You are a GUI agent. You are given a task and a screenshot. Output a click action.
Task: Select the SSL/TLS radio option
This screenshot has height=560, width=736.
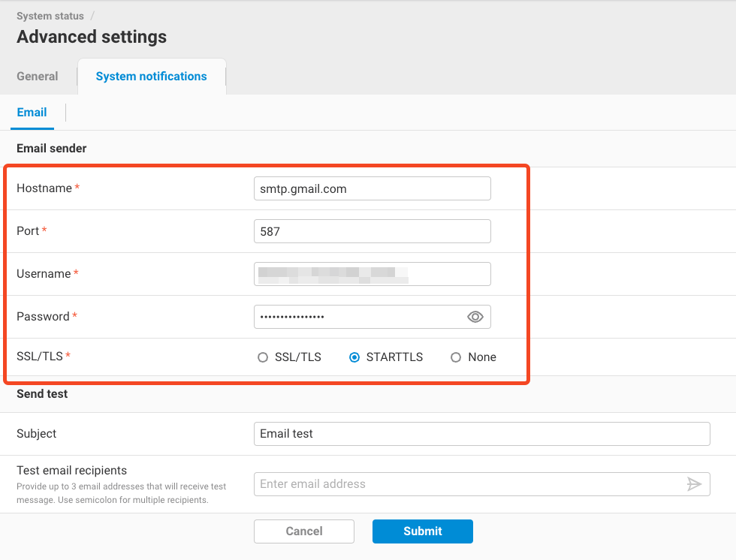point(263,357)
